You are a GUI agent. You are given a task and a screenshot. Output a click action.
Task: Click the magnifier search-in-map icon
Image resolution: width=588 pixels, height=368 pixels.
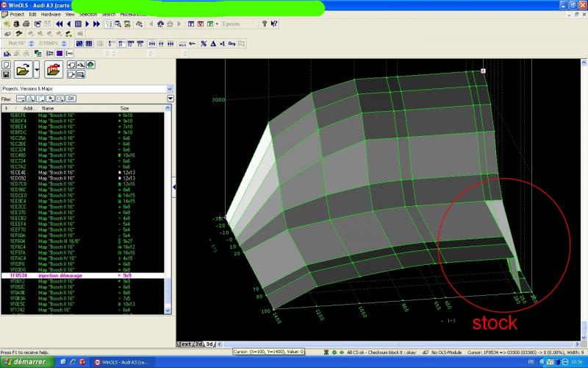pyautogui.click(x=118, y=24)
